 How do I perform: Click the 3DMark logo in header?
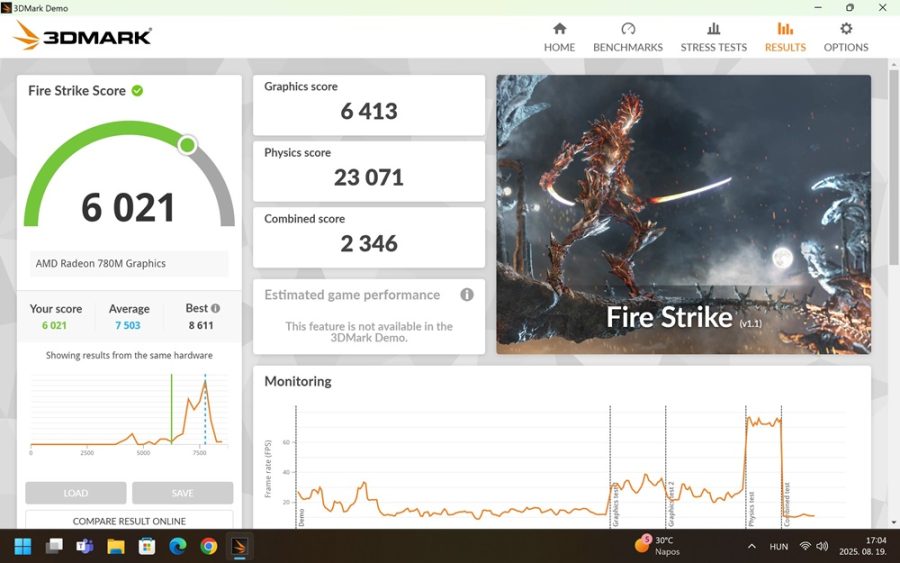point(82,36)
